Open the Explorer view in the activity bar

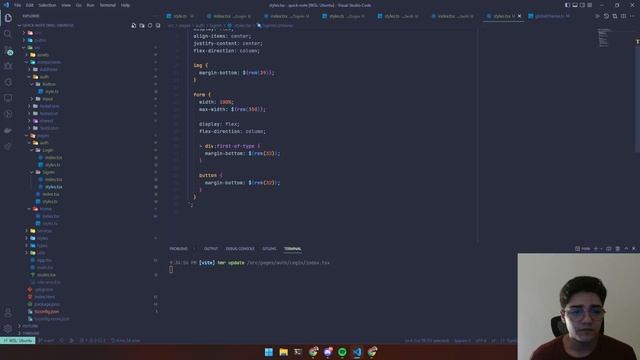pyautogui.click(x=8, y=18)
